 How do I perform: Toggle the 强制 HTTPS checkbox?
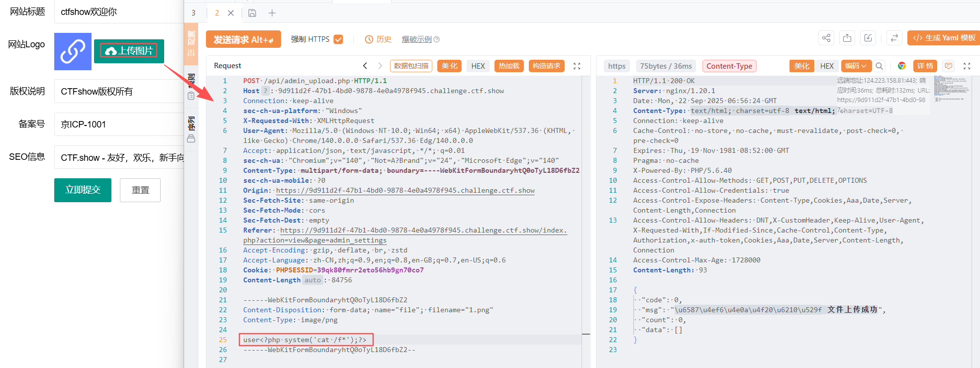point(338,39)
